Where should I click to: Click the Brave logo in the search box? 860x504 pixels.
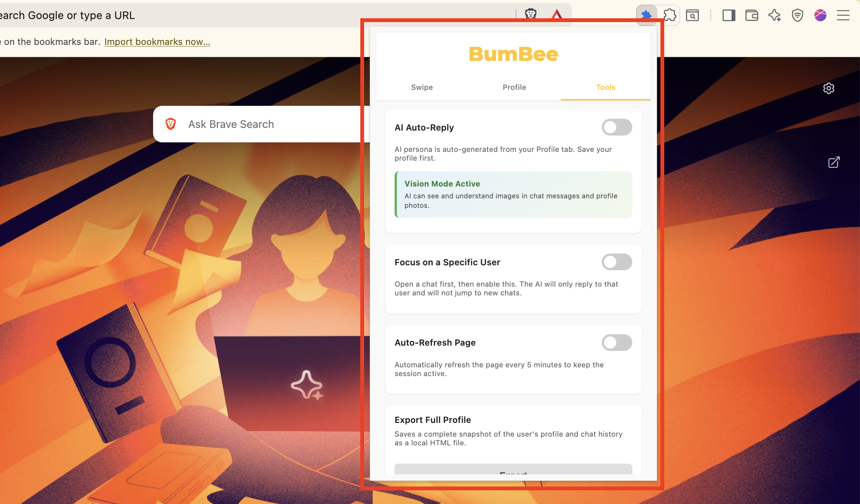click(x=171, y=124)
